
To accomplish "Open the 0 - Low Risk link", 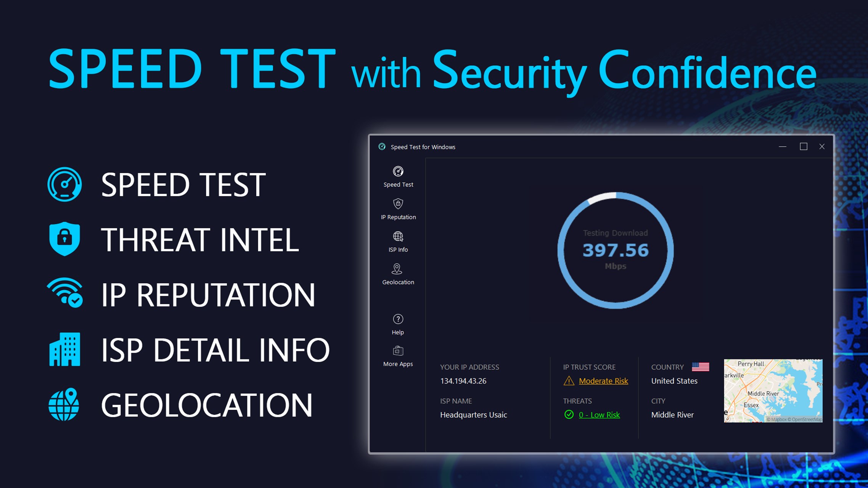I will coord(599,415).
